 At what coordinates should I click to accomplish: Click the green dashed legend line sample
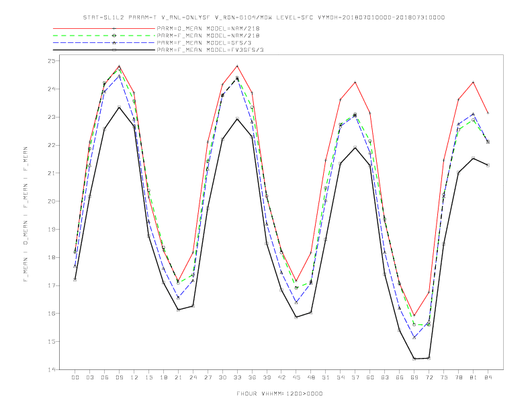[x=104, y=36]
